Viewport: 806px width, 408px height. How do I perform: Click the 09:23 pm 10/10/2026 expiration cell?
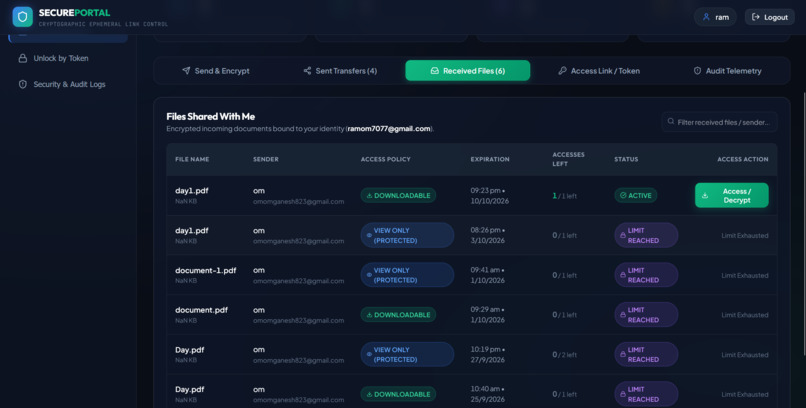(489, 196)
